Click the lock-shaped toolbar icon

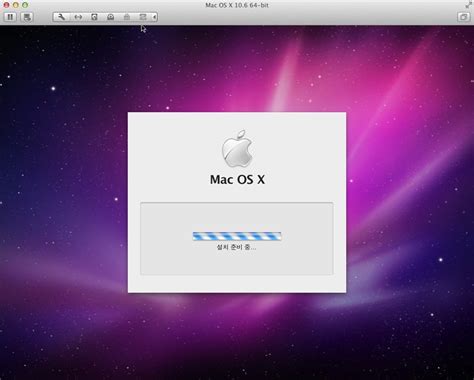point(127,17)
